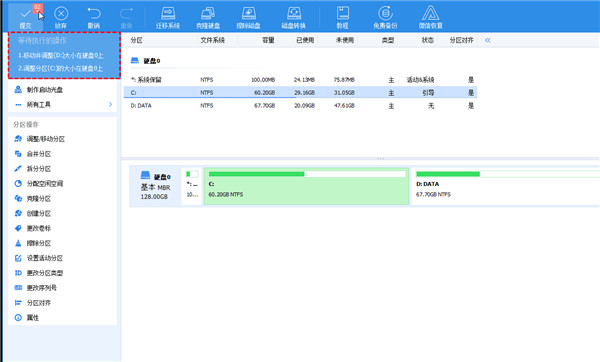Viewport: 600px width, 362px height.
Task: Select the pending operation 1 for D:
Action: (60, 55)
